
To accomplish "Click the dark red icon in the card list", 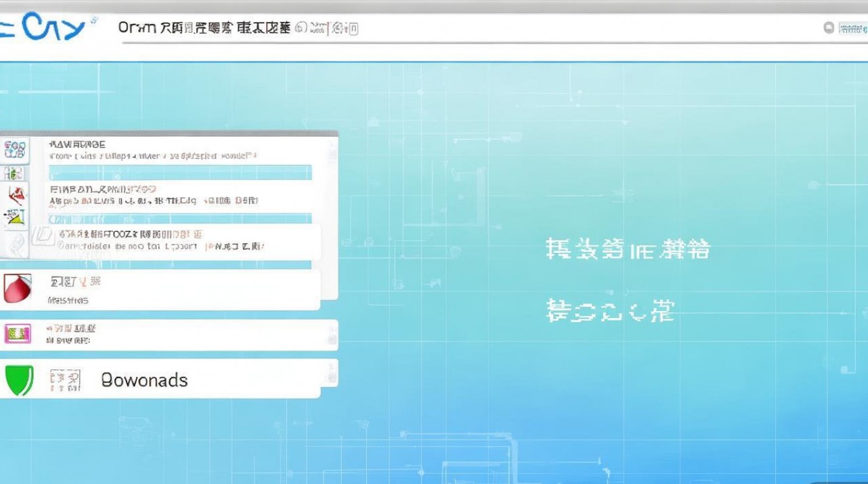I will click(x=17, y=288).
